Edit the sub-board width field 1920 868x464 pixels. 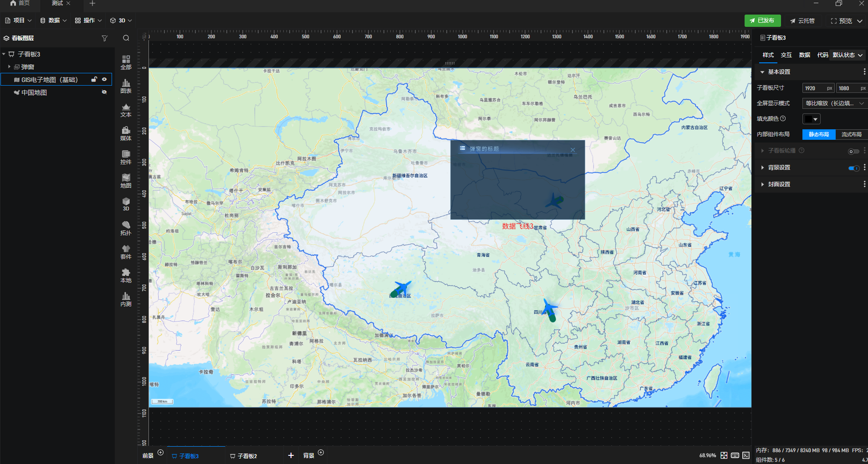tap(818, 88)
